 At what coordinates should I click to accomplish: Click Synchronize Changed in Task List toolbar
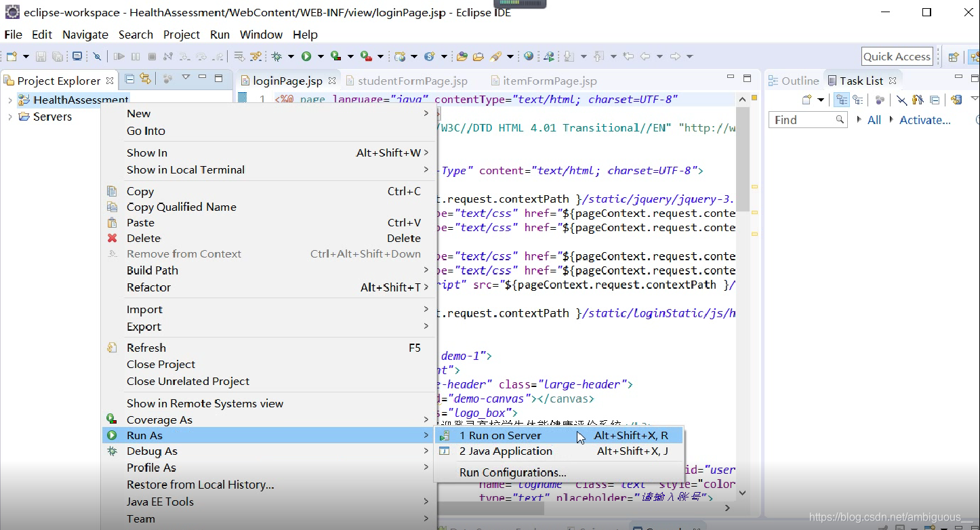(956, 100)
